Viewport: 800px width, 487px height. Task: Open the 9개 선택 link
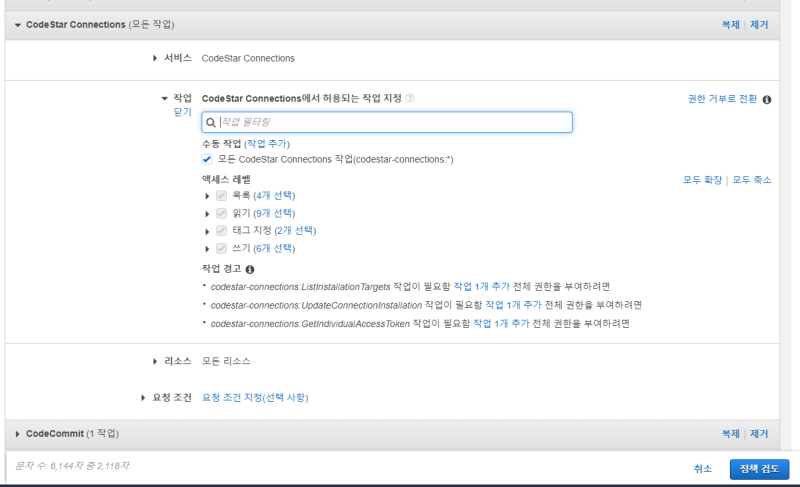274,213
